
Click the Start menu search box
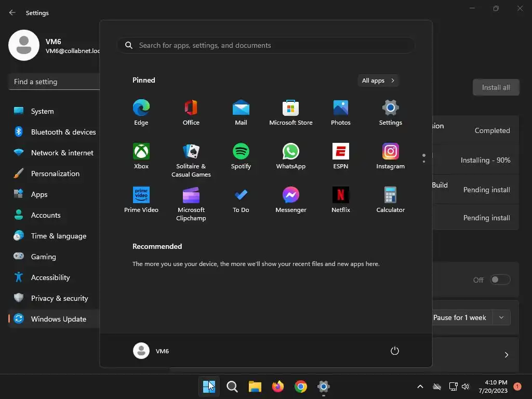click(266, 45)
